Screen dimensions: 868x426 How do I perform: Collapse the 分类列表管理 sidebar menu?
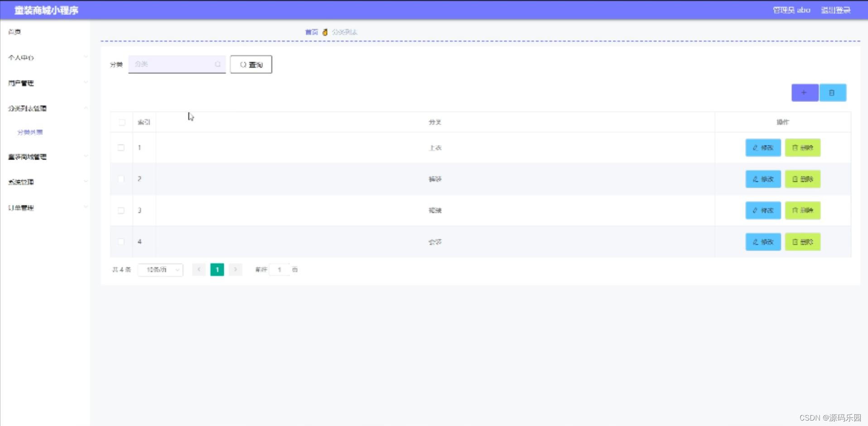(45, 108)
